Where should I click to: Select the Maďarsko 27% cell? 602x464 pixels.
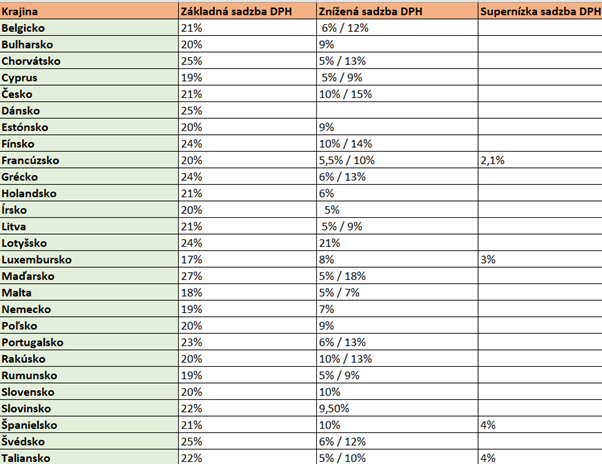point(248,276)
